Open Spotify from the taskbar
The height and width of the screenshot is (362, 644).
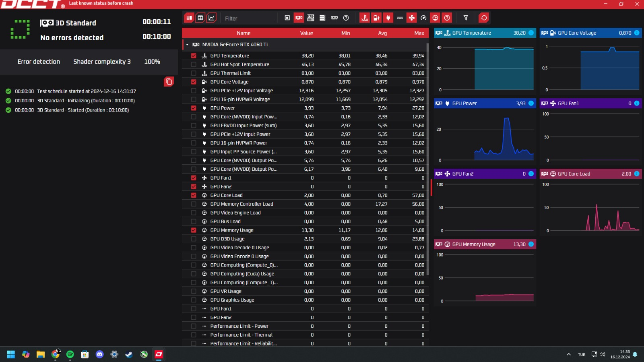(x=70, y=354)
